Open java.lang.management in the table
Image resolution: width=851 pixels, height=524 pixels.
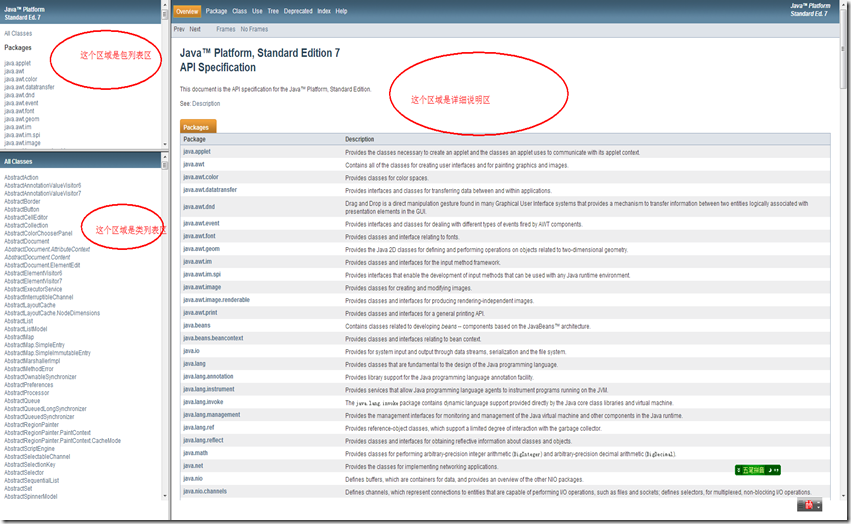(x=211, y=415)
